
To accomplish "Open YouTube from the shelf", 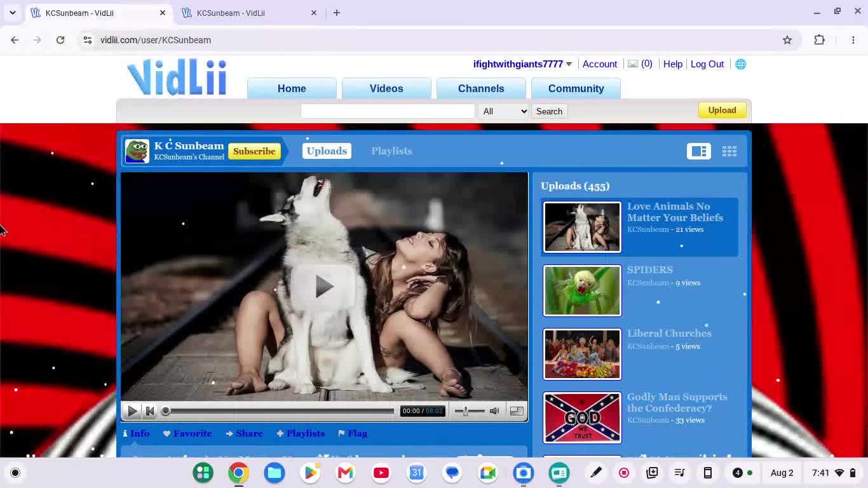I will point(381,473).
